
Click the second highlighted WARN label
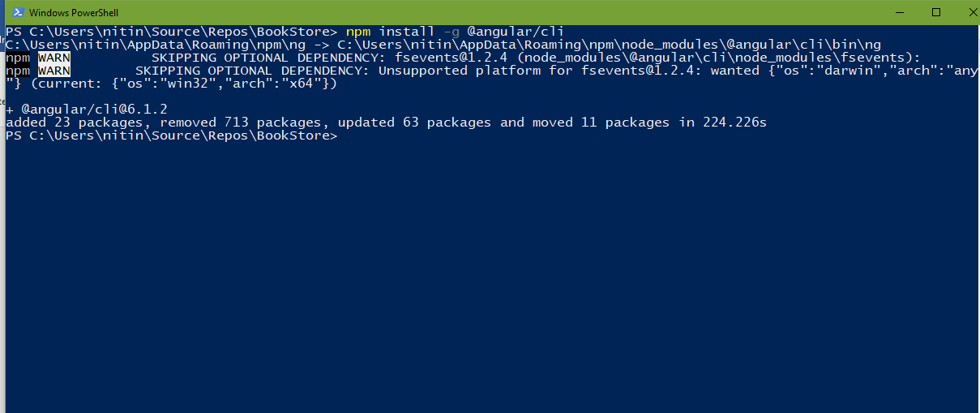(x=54, y=71)
